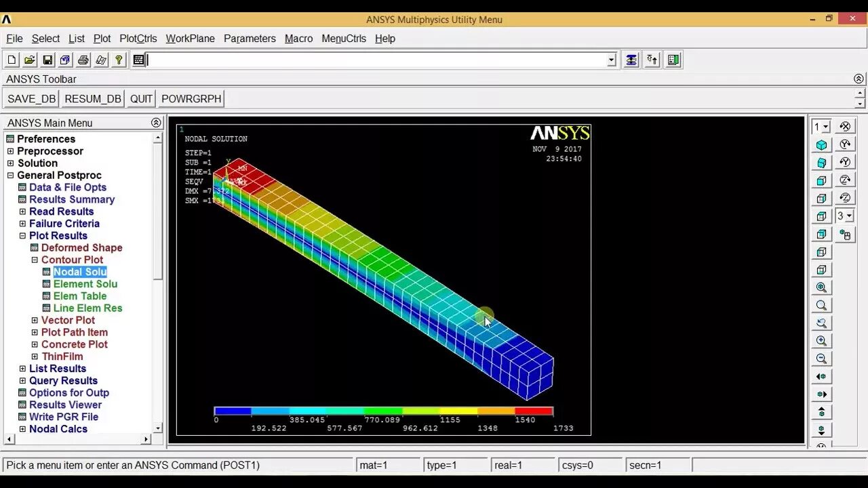Collapse the Contour Plot node
The height and width of the screenshot is (488, 868).
(x=35, y=260)
